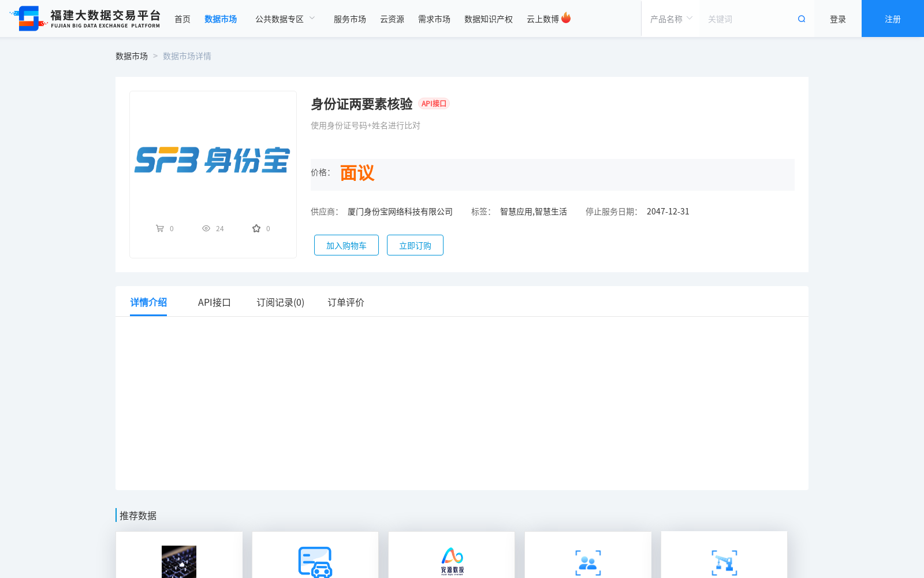Click the stop date 2047-12-31

668,212
